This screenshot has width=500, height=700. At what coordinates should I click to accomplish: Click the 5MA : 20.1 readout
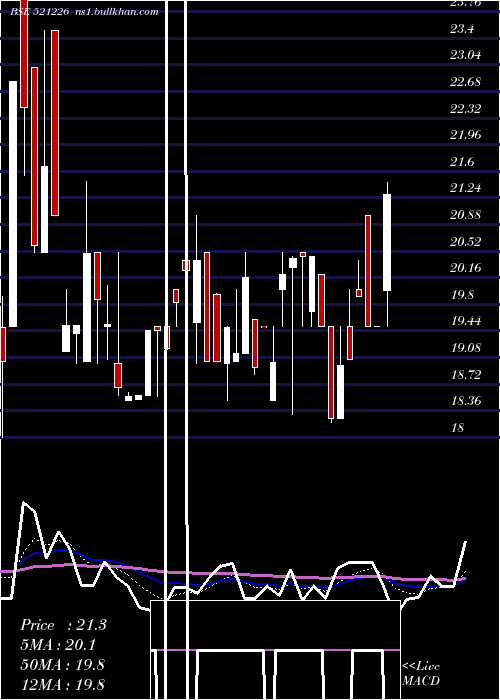(x=58, y=645)
